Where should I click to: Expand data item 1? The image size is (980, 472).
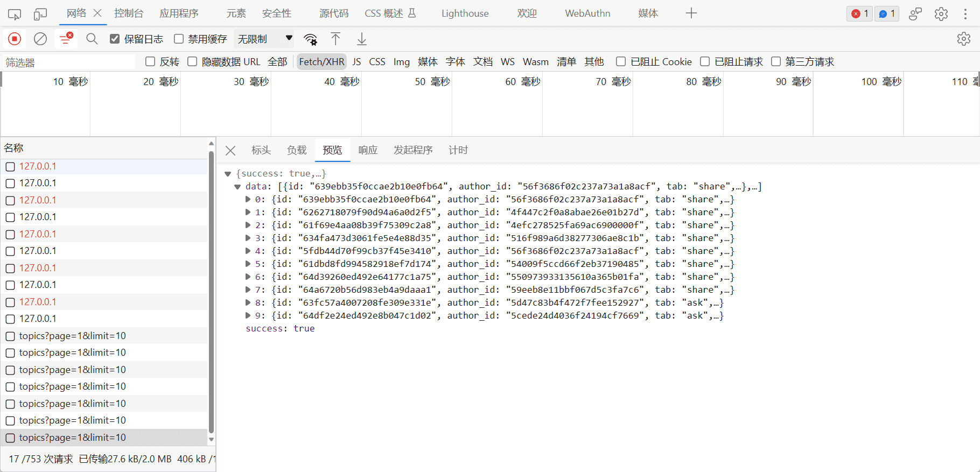click(x=248, y=212)
